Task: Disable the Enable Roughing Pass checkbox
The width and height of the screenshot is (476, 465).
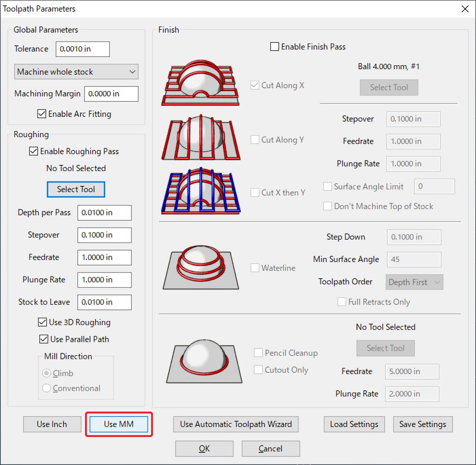Action: pyautogui.click(x=33, y=152)
